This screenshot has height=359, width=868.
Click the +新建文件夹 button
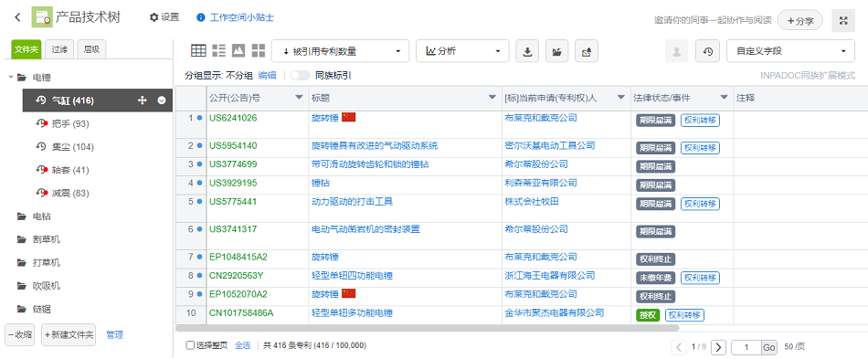tap(69, 334)
